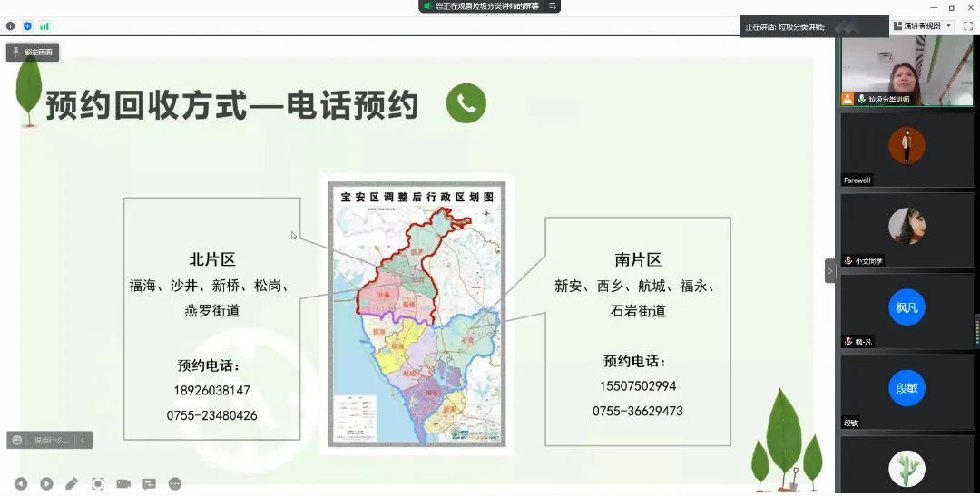Select the pencil annotation tool
This screenshot has height=496, width=980.
[x=72, y=484]
